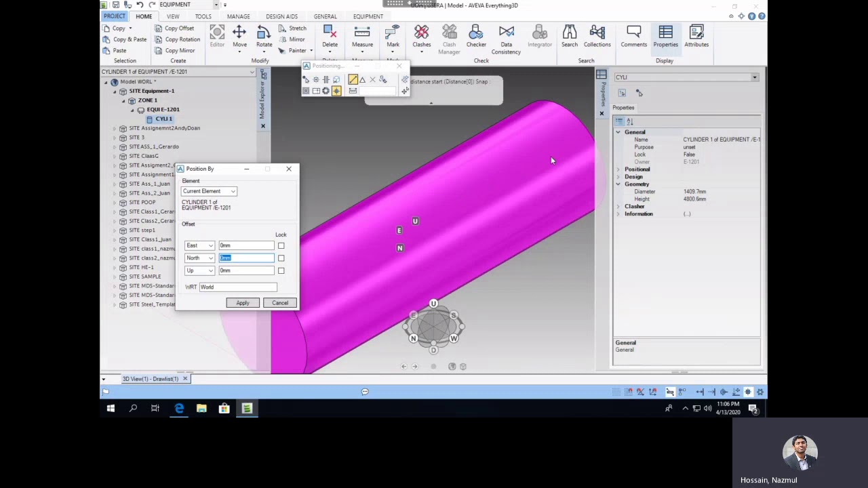Open the CYLI element dropdown in Properties
868x488 pixels.
(x=754, y=77)
